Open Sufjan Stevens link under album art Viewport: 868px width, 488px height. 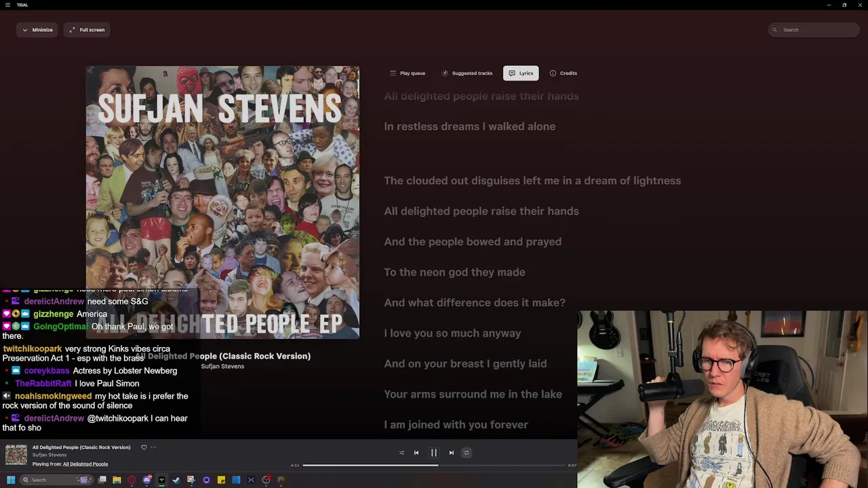[222, 366]
